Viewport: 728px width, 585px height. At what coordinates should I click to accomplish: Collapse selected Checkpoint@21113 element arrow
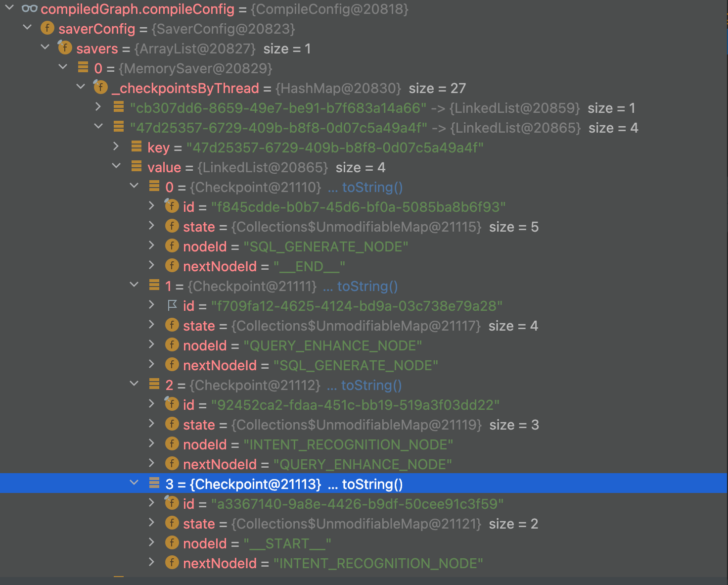(x=134, y=483)
